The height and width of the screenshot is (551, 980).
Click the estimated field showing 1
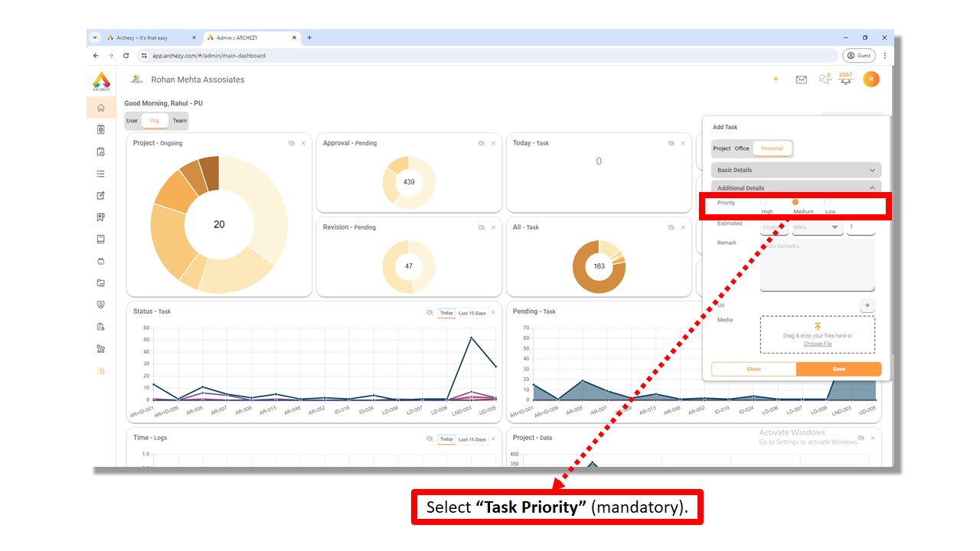(861, 227)
